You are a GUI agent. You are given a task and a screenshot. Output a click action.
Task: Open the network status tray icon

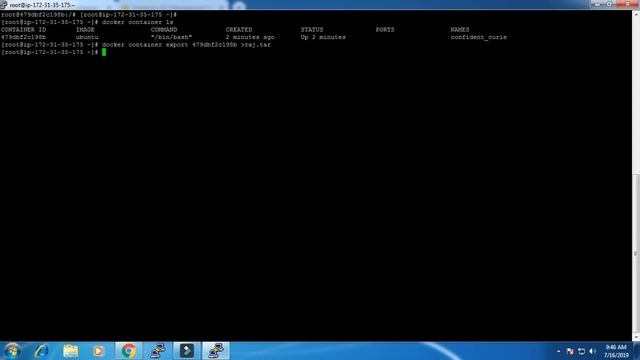581,351
